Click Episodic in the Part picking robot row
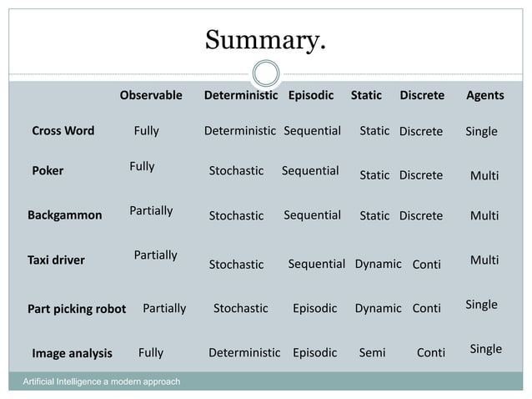This screenshot has height=399, width=532. (314, 308)
